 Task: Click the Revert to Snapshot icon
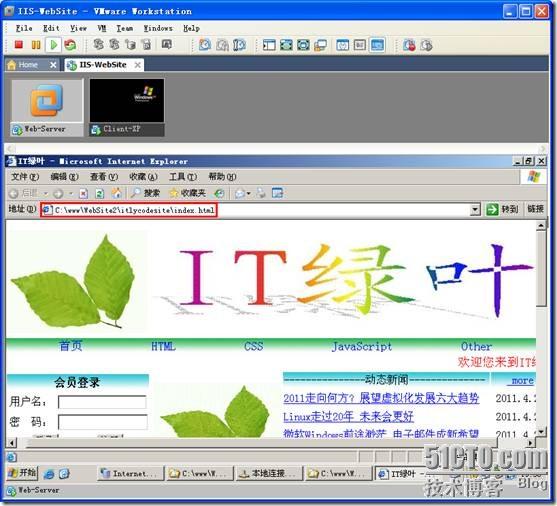pyautogui.click(x=222, y=45)
